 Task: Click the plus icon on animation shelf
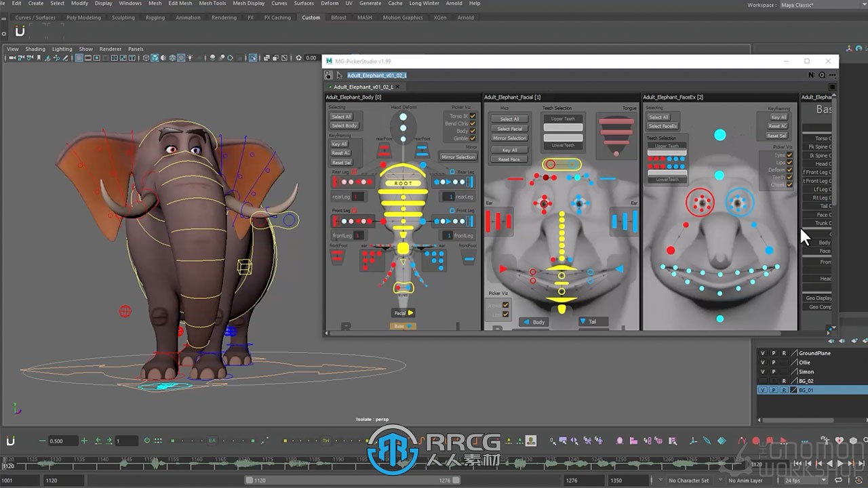point(84,441)
